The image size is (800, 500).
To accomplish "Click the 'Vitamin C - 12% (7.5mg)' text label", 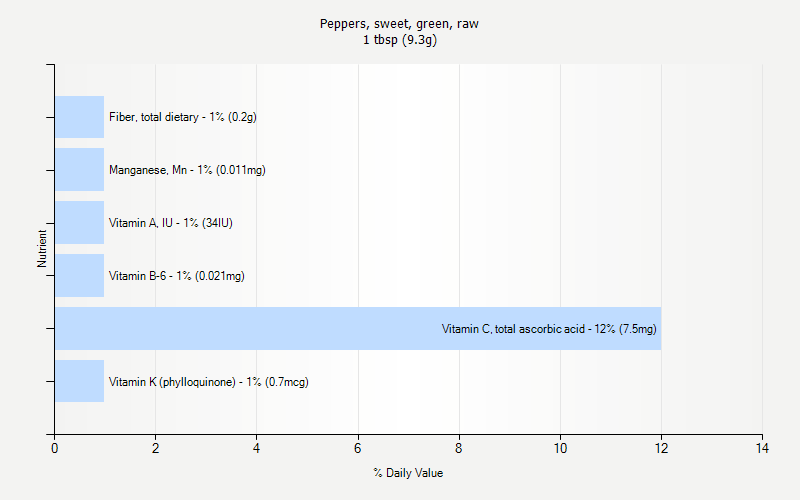I will coord(549,328).
